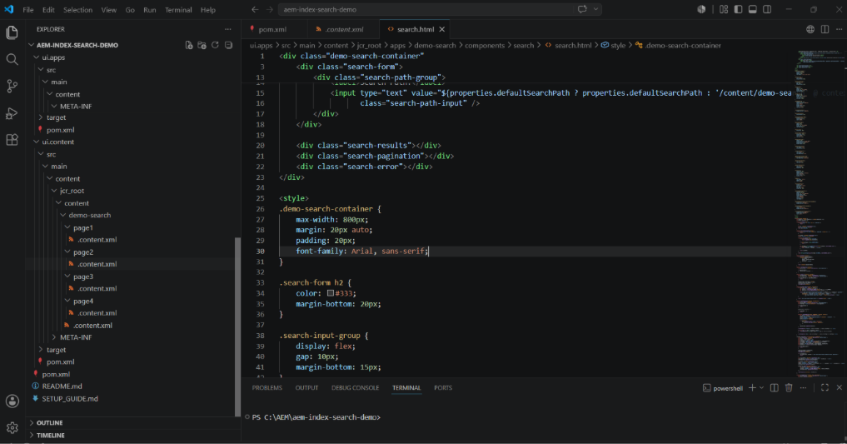Switch to the PORTS panel tab

(x=443, y=388)
